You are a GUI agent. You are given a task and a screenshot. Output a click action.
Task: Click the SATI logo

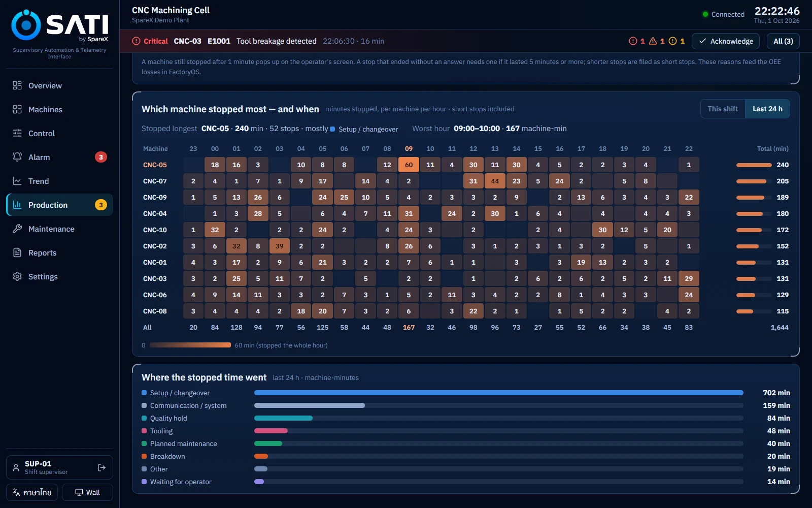pyautogui.click(x=59, y=25)
